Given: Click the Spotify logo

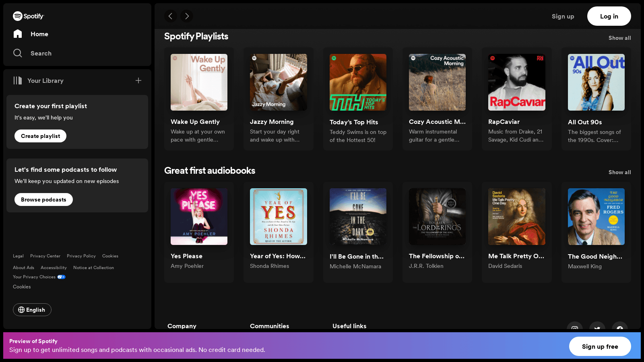Looking at the screenshot, I should [28, 16].
